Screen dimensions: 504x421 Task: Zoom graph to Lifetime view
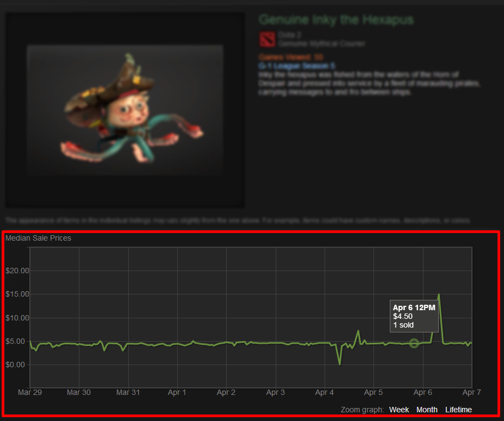(x=458, y=410)
